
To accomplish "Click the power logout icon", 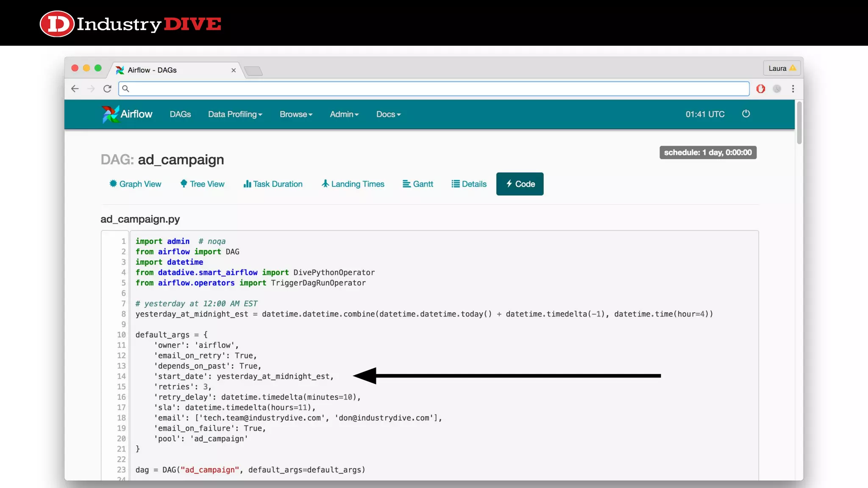I will [746, 114].
